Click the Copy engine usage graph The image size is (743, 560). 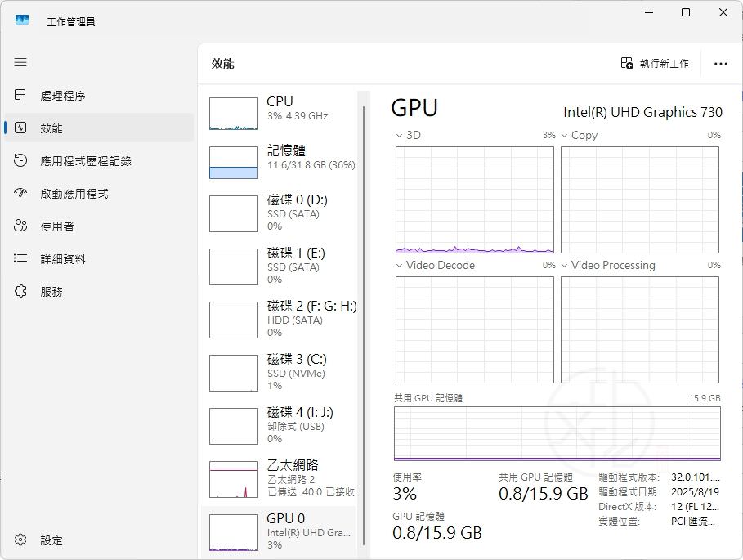click(x=640, y=199)
